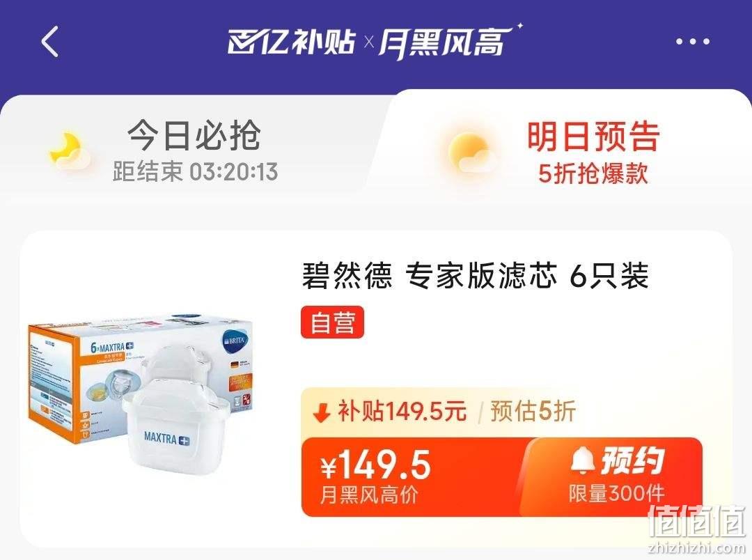Image resolution: width=752 pixels, height=560 pixels.
Task: Open the three-dot more menu
Action: click(x=693, y=42)
